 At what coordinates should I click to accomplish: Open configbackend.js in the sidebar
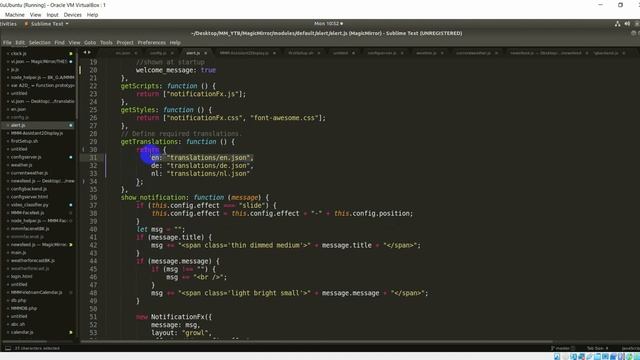pos(29,189)
